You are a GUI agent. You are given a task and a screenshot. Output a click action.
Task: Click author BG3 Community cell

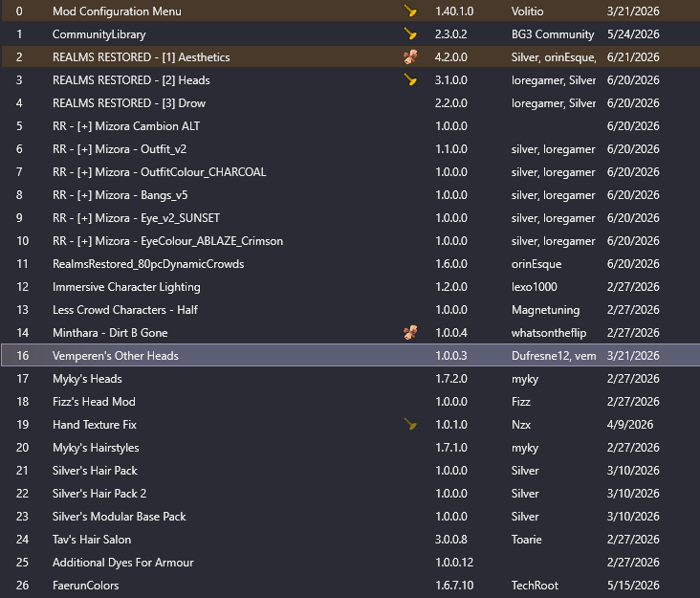pyautogui.click(x=553, y=34)
